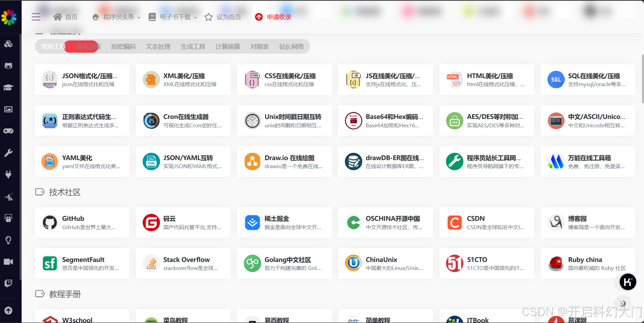Viewport: 644px width, 323px height.
Task: Open the XML美化/压缩 tool card
Action: point(183,80)
